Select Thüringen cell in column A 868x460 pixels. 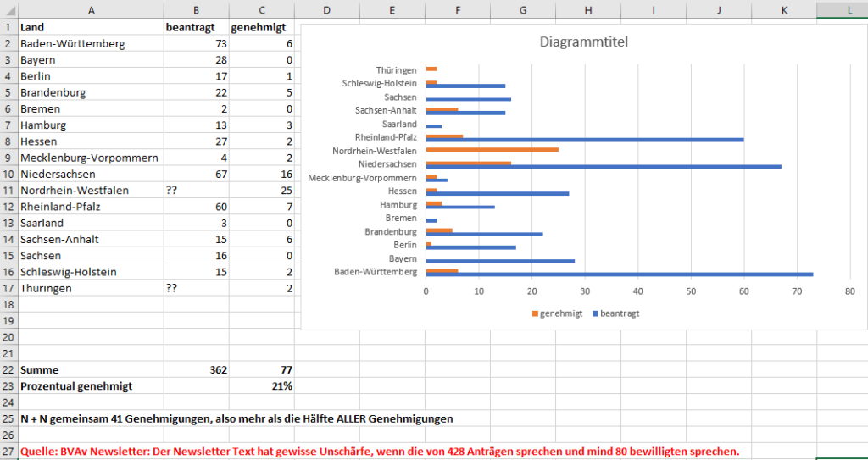coord(91,288)
